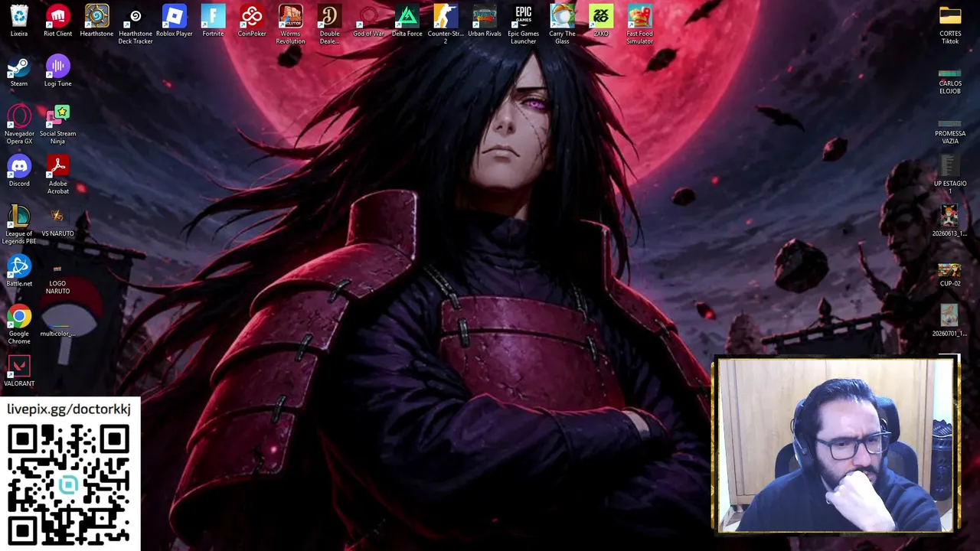Select the LOGO NARUTO file icon
Viewport: 980px width, 551px height.
click(x=57, y=269)
